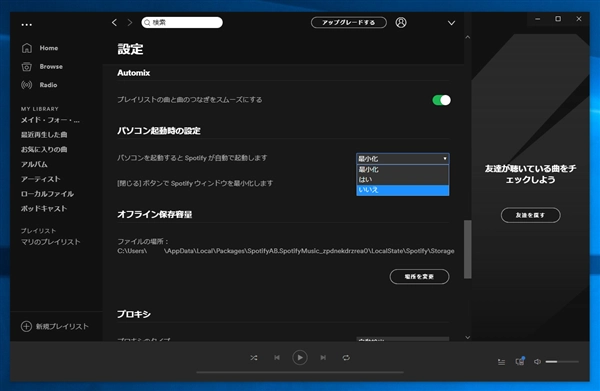Open マリのプレイリスト playlist
Image resolution: width=600 pixels, height=391 pixels.
tap(51, 242)
